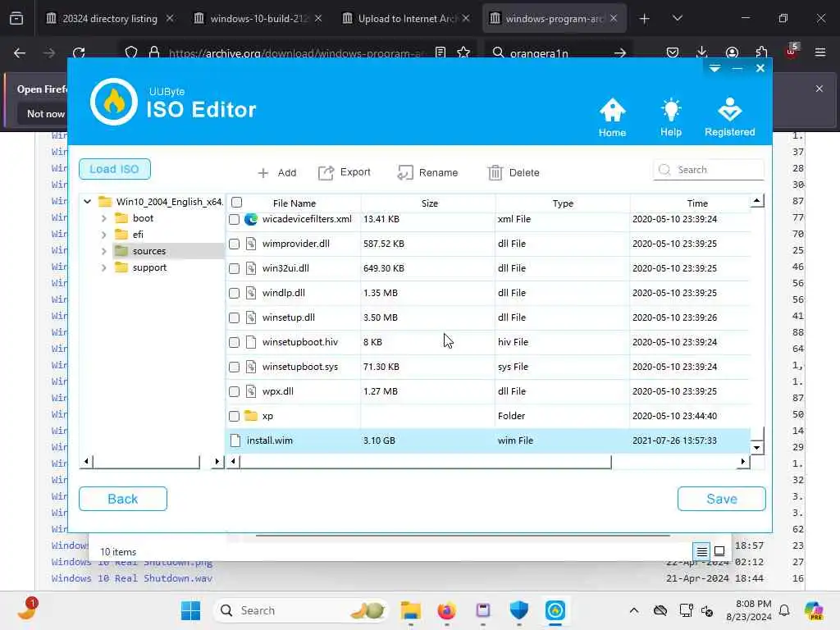Check the box for wpx.dll
840x630 pixels.
[234, 391]
